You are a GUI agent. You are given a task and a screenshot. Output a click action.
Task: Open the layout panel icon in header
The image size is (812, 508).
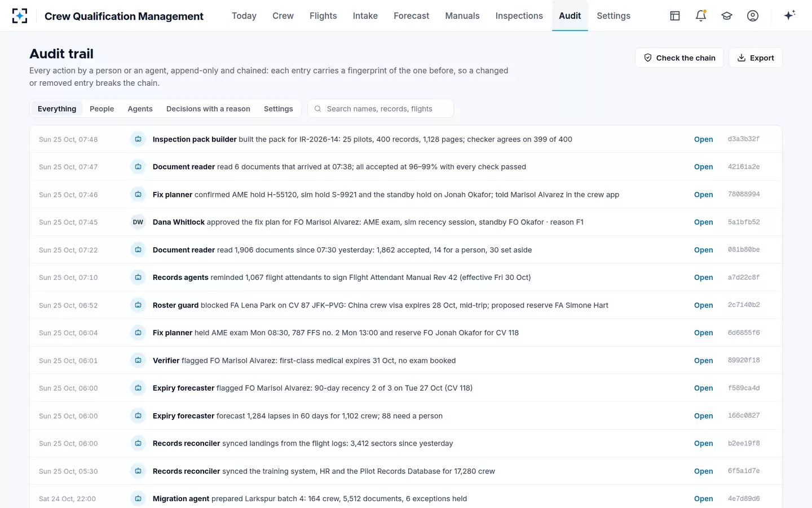(x=675, y=16)
